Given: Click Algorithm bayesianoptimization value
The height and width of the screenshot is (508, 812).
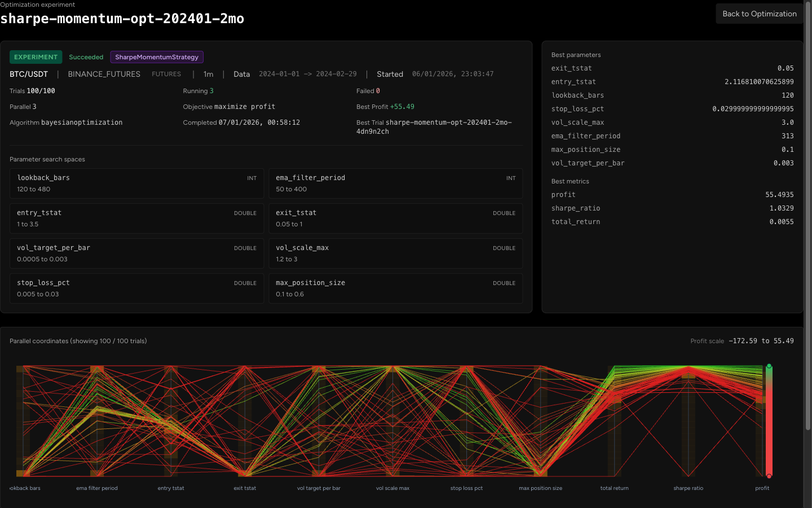Looking at the screenshot, I should pyautogui.click(x=82, y=122).
